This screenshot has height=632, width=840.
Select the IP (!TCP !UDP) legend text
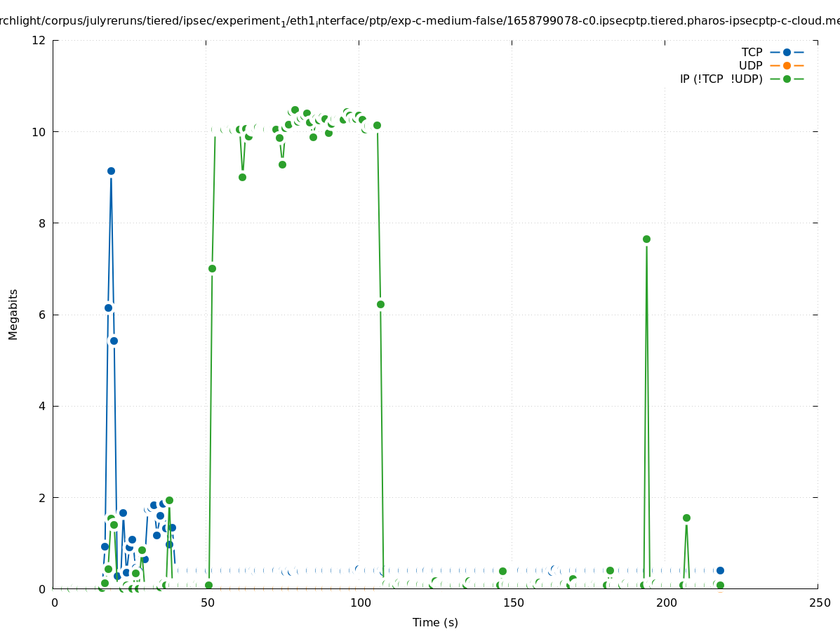[x=721, y=79]
